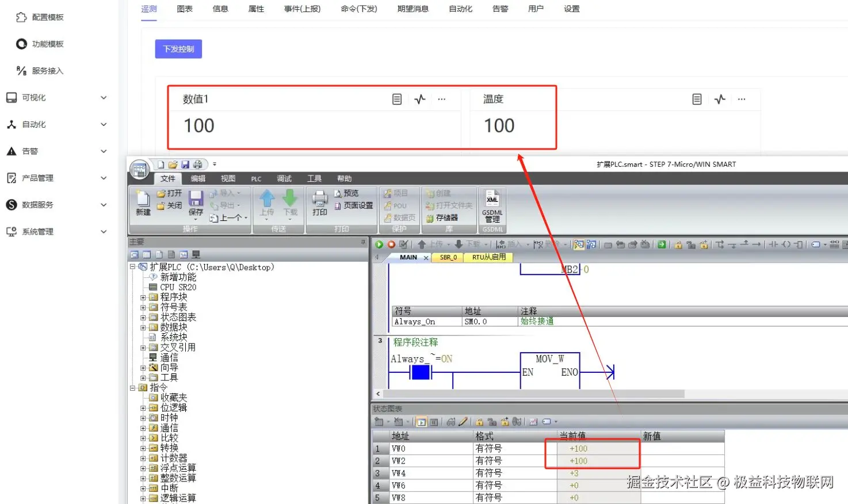Click the pencil write icon in status chart toolbar

coord(463,422)
